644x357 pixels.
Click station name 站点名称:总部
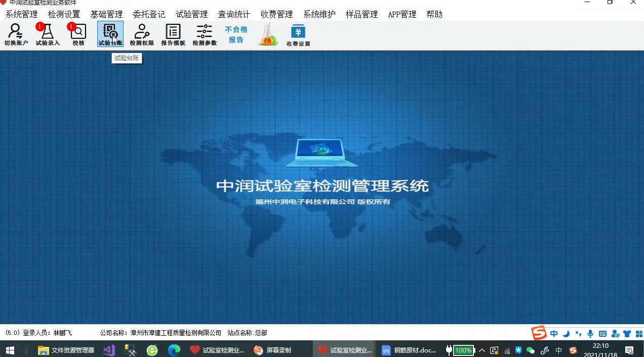tap(248, 333)
